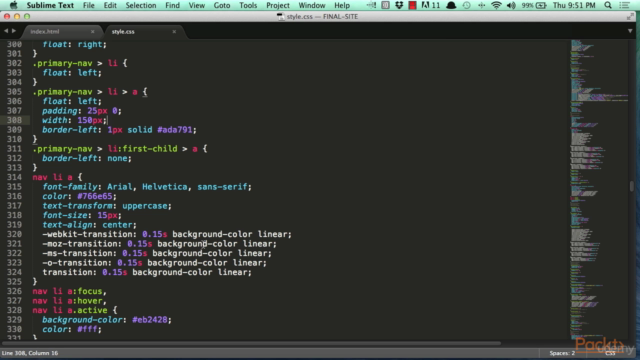Open the Window menu
Screen dimensions: 640x360
coord(312,5)
